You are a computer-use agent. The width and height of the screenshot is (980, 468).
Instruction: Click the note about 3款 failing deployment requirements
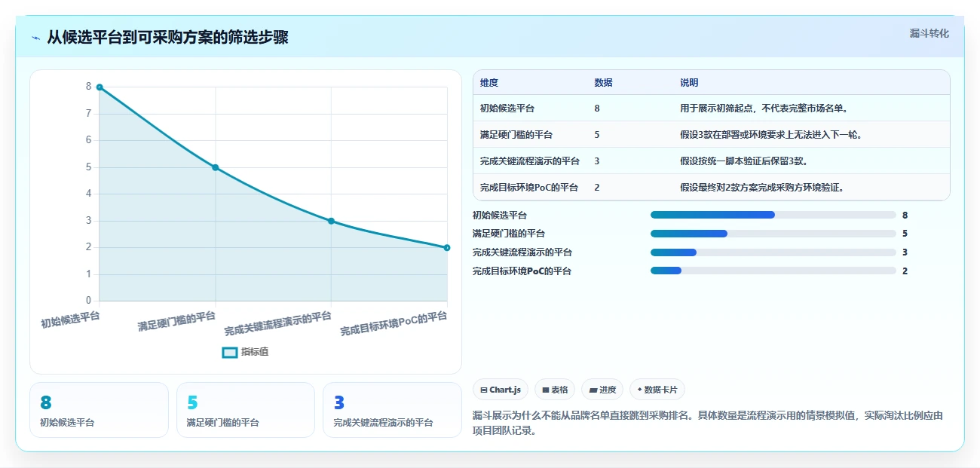(x=771, y=135)
